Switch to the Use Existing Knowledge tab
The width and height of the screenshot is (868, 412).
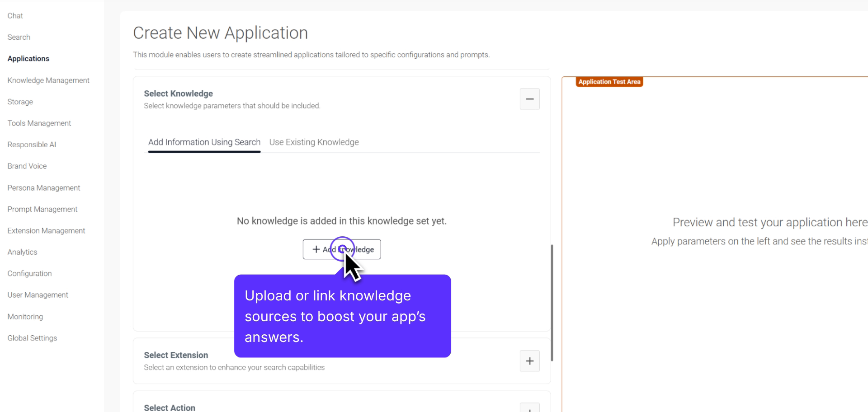pos(314,142)
